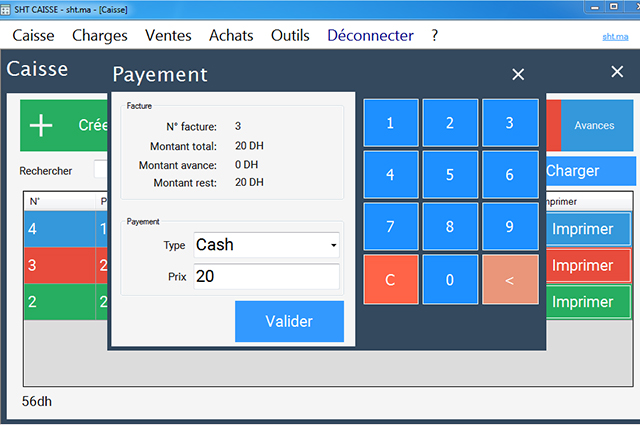Click the 56dh total at bottom
This screenshot has width=640, height=425.
tap(37, 401)
